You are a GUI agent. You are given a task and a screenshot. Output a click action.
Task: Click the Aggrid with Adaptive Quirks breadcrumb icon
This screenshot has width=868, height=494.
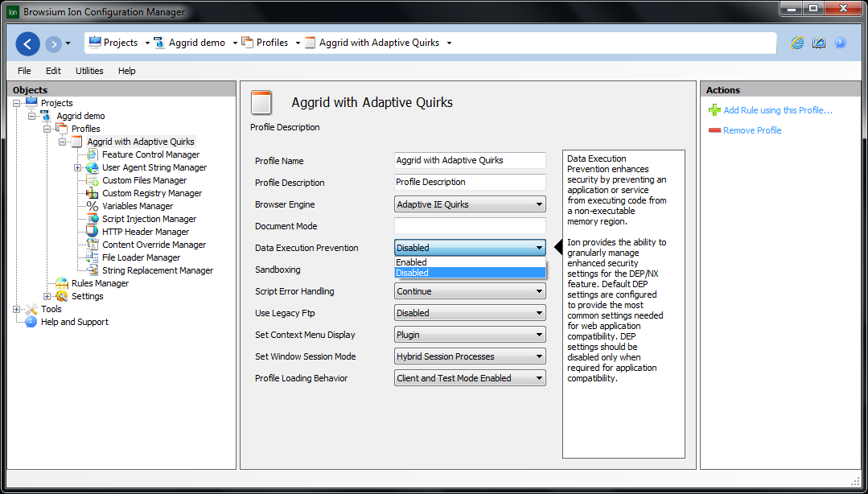[x=310, y=43]
